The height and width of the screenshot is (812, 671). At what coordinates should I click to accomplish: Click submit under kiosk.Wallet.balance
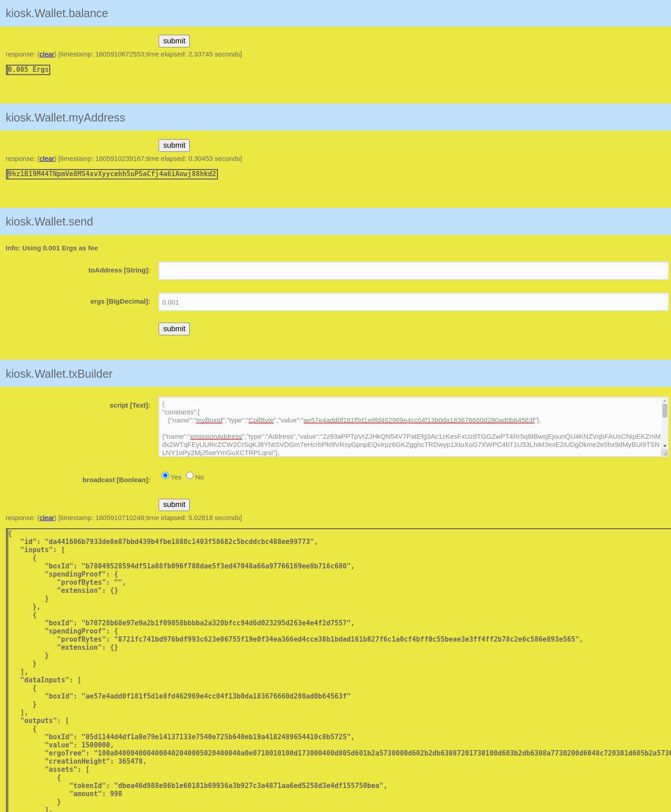pyautogui.click(x=174, y=41)
